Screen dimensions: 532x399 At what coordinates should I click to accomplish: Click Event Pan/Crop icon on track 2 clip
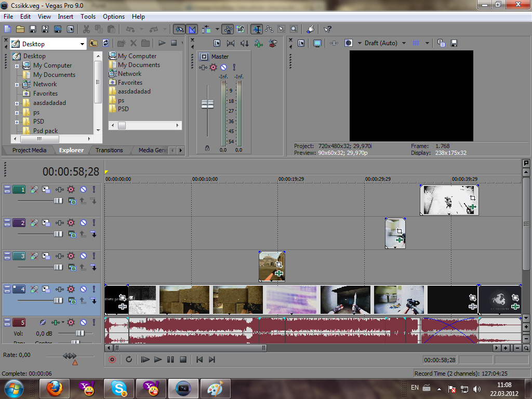click(x=400, y=231)
